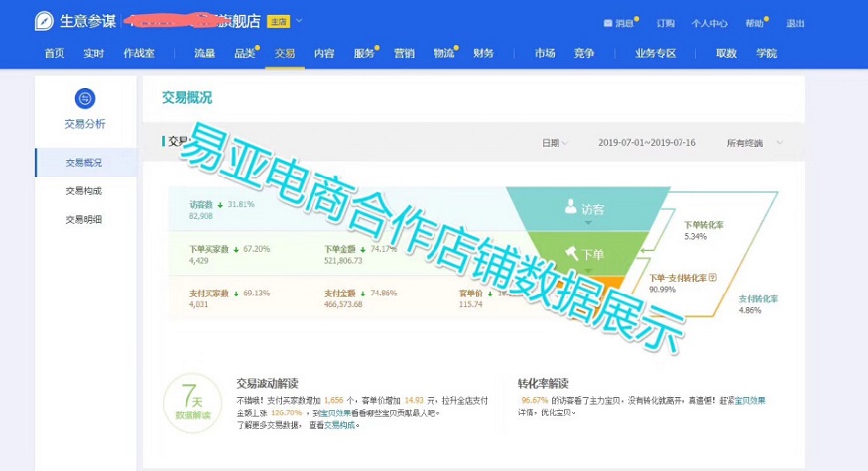Viewport: 868px width, 471px height.
Task: Click the yellow 主店 badge
Action: pyautogui.click(x=280, y=21)
